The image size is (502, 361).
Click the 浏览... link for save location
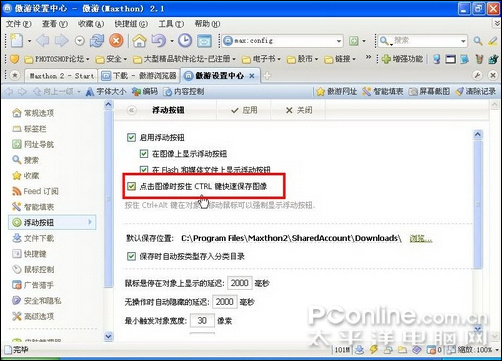point(421,238)
